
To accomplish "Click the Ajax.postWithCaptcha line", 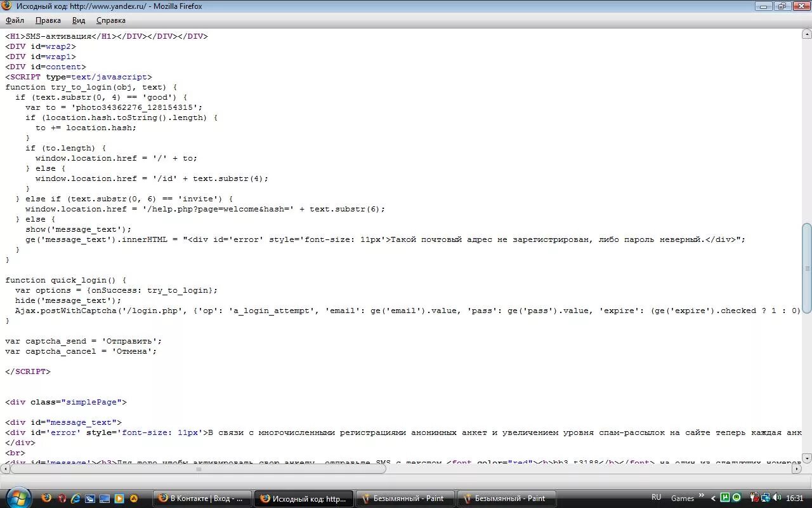I will click(x=408, y=311).
